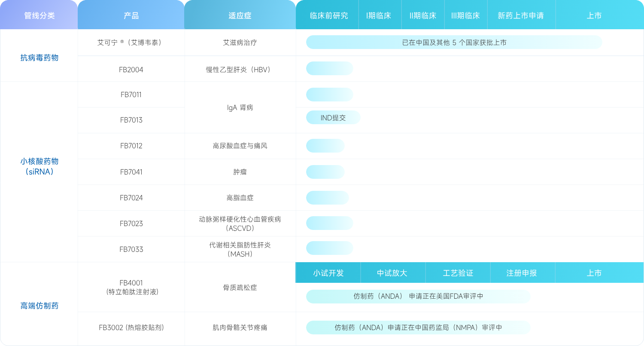Click the IND提交 progress bar
Image resolution: width=644 pixels, height=346 pixels.
pos(333,118)
